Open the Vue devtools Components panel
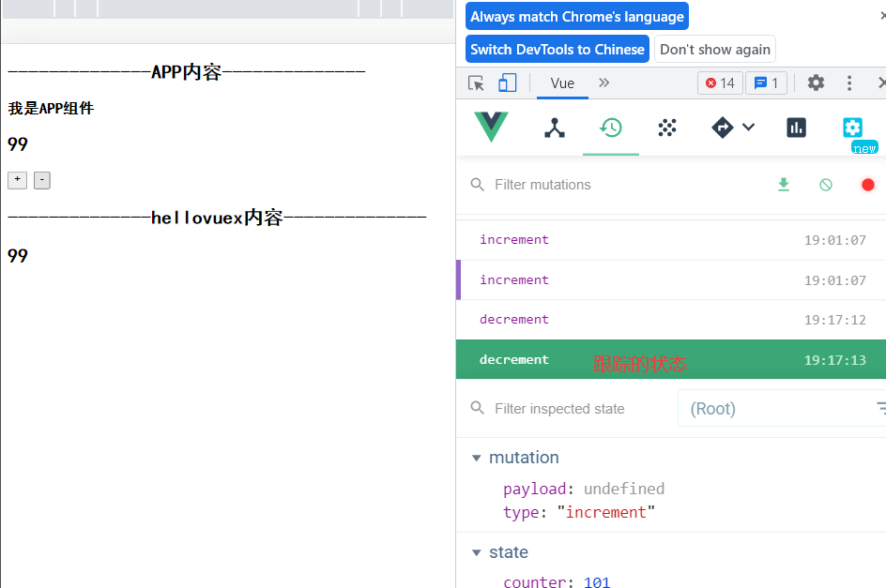The width and height of the screenshot is (886, 588). pyautogui.click(x=554, y=128)
